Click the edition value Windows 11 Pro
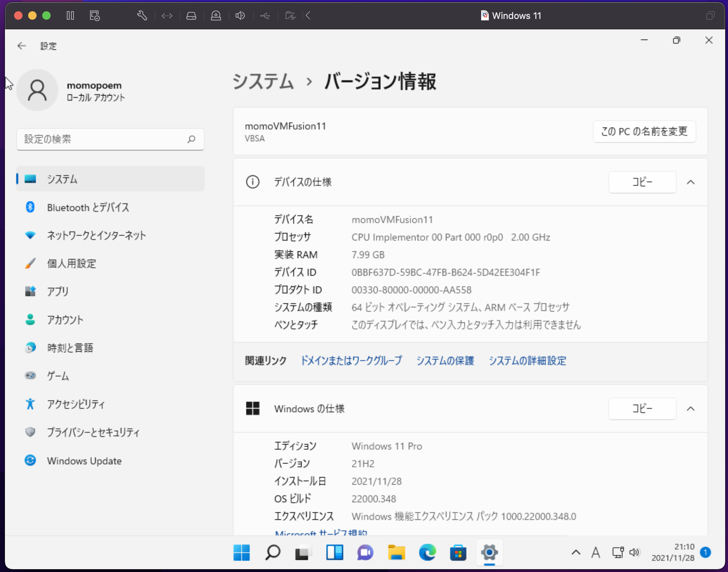 [387, 446]
